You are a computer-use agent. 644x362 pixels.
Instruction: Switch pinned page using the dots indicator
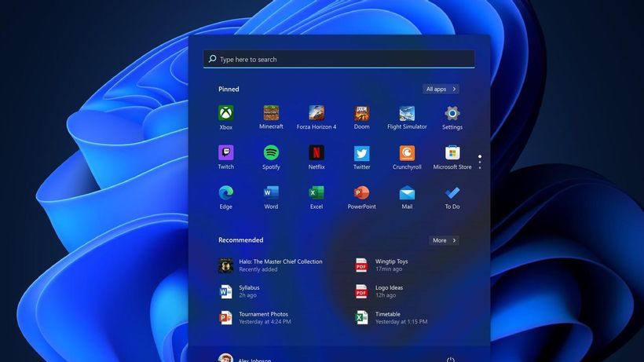480,162
